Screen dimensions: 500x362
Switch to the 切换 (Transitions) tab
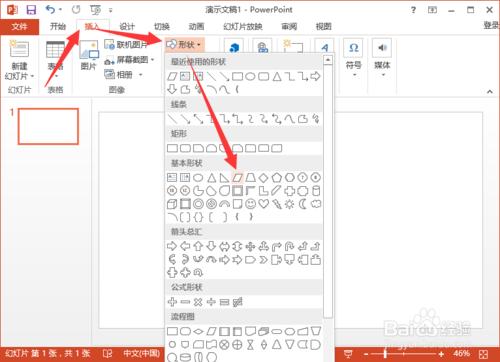162,27
